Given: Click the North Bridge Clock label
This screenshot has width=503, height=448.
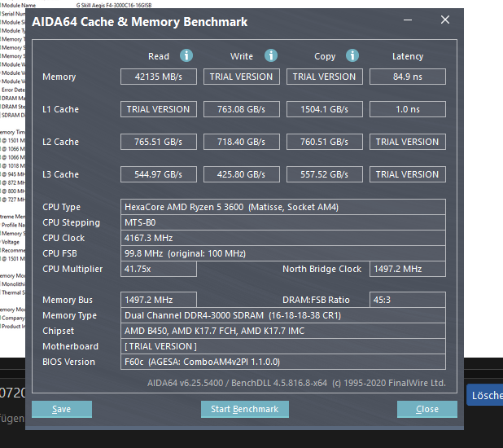Looking at the screenshot, I should click(x=321, y=269).
